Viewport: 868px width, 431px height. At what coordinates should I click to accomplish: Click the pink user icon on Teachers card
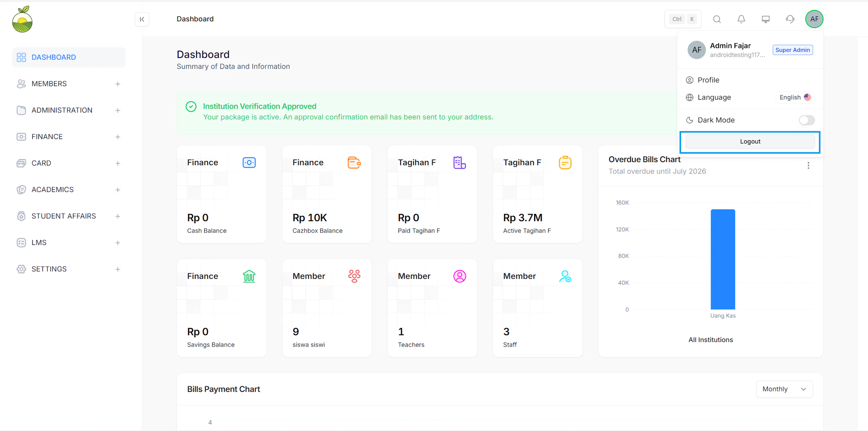tap(459, 276)
